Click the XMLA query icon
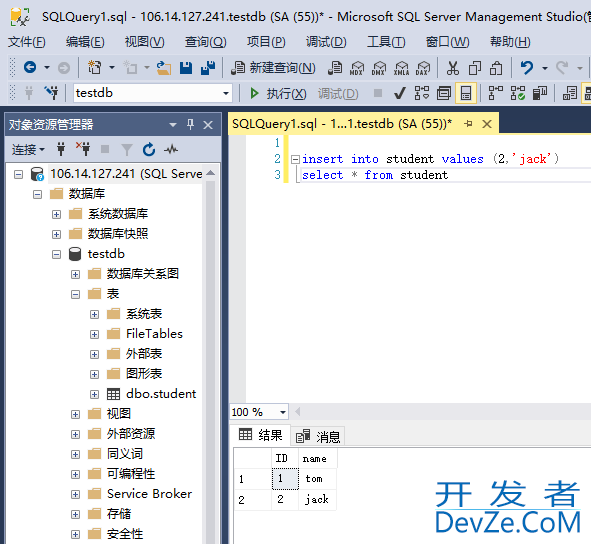 pos(401,68)
